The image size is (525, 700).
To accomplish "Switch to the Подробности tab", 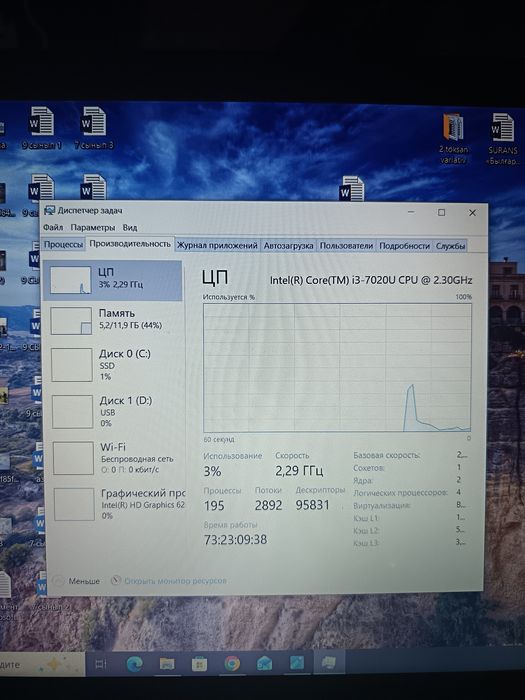I will point(404,246).
